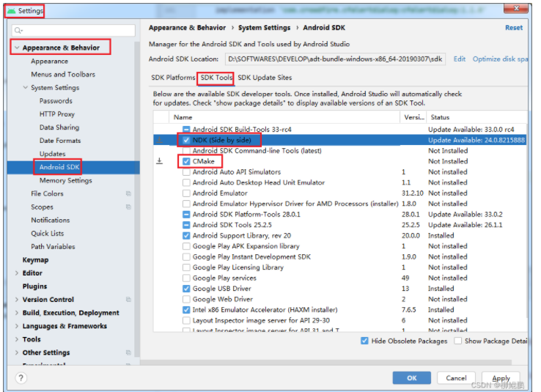Open the Updates settings item

(x=53, y=154)
